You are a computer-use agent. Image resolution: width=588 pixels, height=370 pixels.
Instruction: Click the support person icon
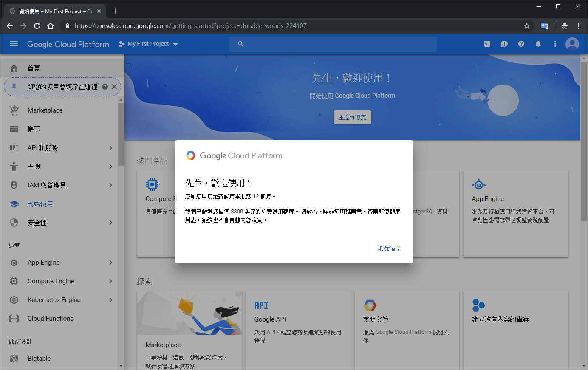coord(14,167)
